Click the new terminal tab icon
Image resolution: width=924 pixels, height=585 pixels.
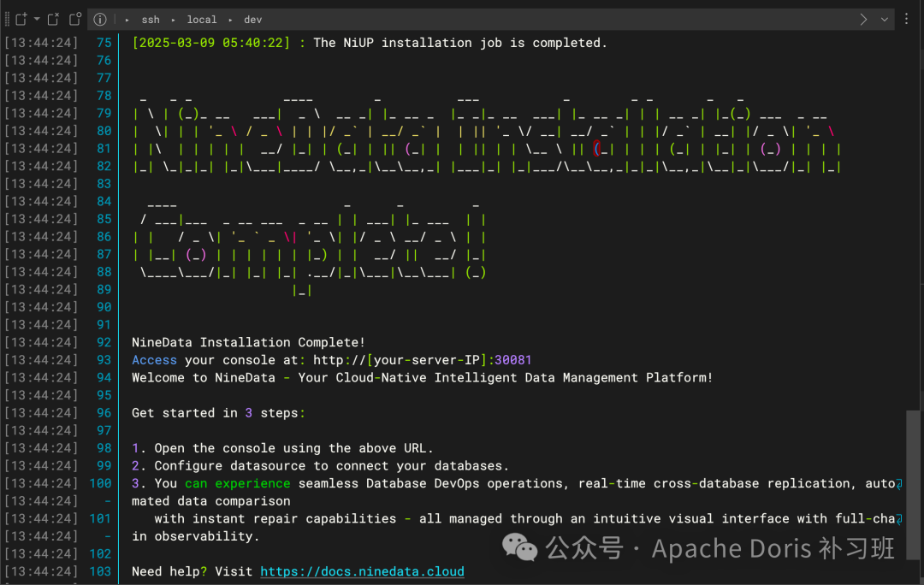click(21, 20)
